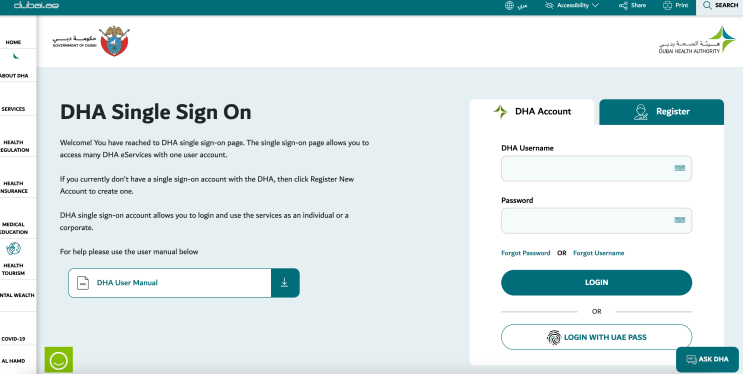Click the Health Tourism globe icon

(13, 249)
